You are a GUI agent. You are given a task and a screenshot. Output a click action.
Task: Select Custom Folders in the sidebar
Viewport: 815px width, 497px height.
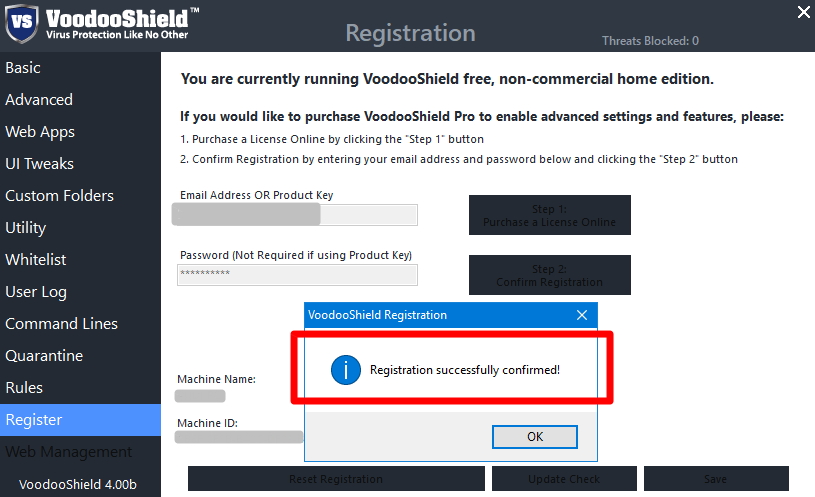tap(60, 196)
